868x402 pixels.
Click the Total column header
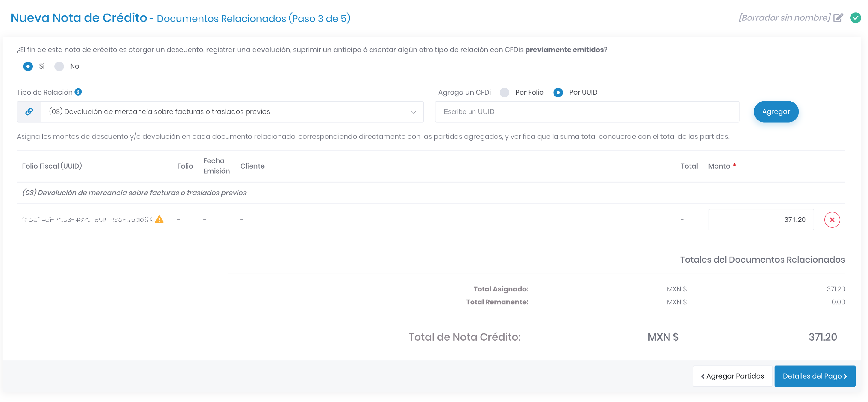(x=689, y=166)
